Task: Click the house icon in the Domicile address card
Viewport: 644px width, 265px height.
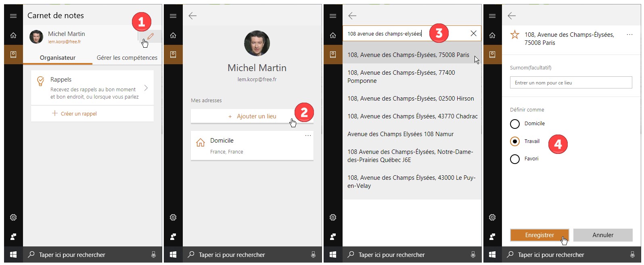Action: click(x=200, y=143)
